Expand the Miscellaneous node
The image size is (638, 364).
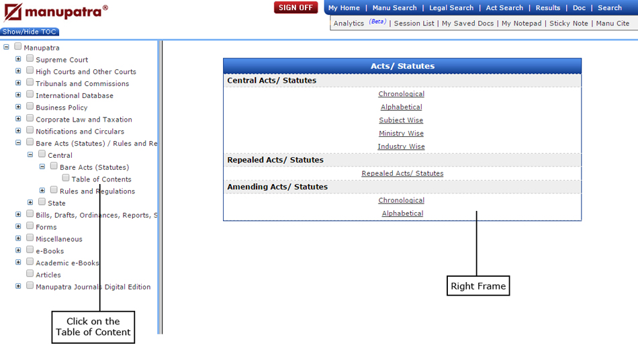pos(18,238)
